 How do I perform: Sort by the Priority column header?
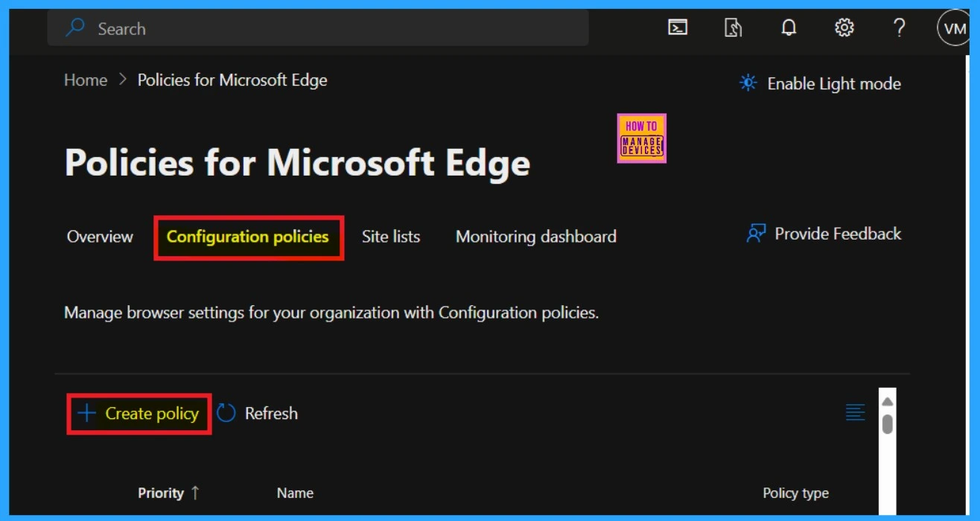point(161,493)
